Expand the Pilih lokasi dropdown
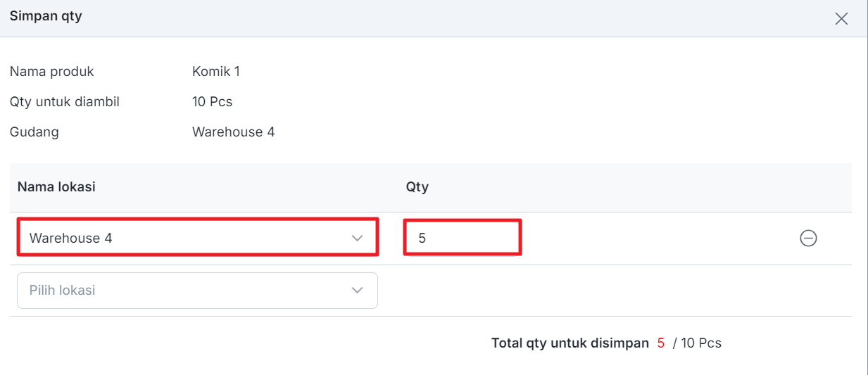868x375 pixels. pos(198,291)
